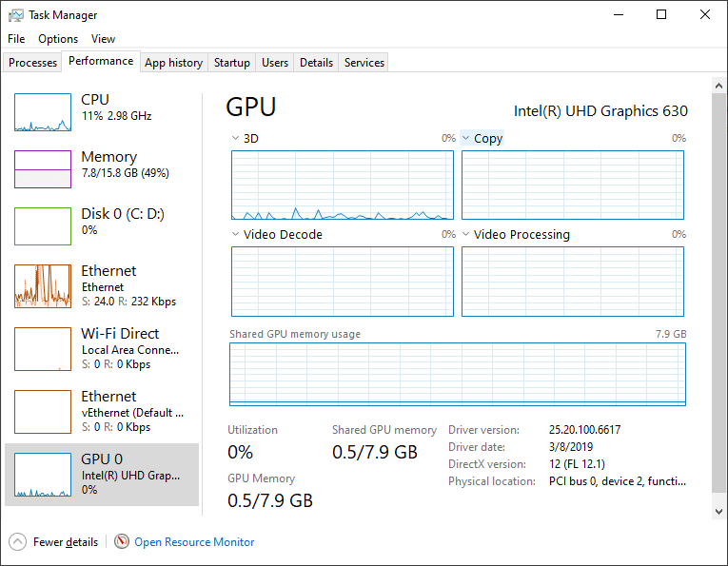Click the Video Decode utilization graph
The height and width of the screenshot is (566, 728).
click(343, 282)
